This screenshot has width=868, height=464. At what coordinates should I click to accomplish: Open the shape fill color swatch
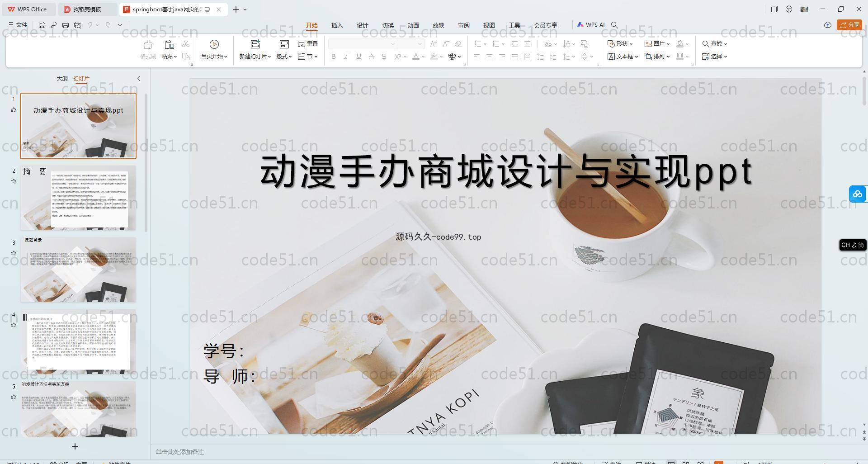click(x=680, y=44)
